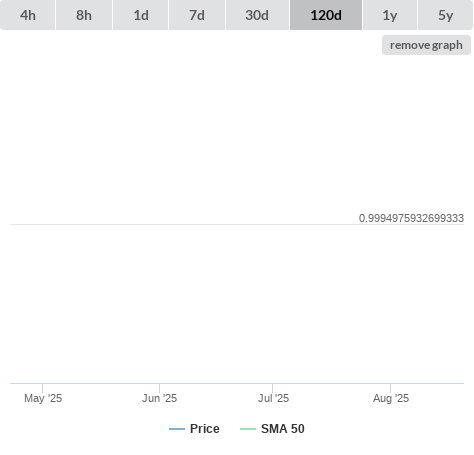Screen dimensions: 474x455
Task: Click the blue Price line marker
Action: point(177,429)
